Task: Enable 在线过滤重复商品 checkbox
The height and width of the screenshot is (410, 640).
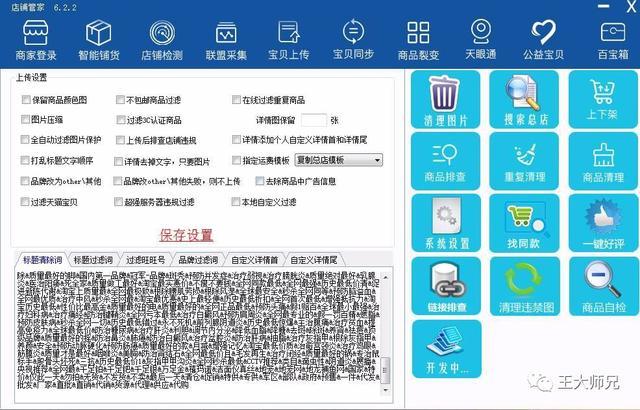Action: click(236, 100)
